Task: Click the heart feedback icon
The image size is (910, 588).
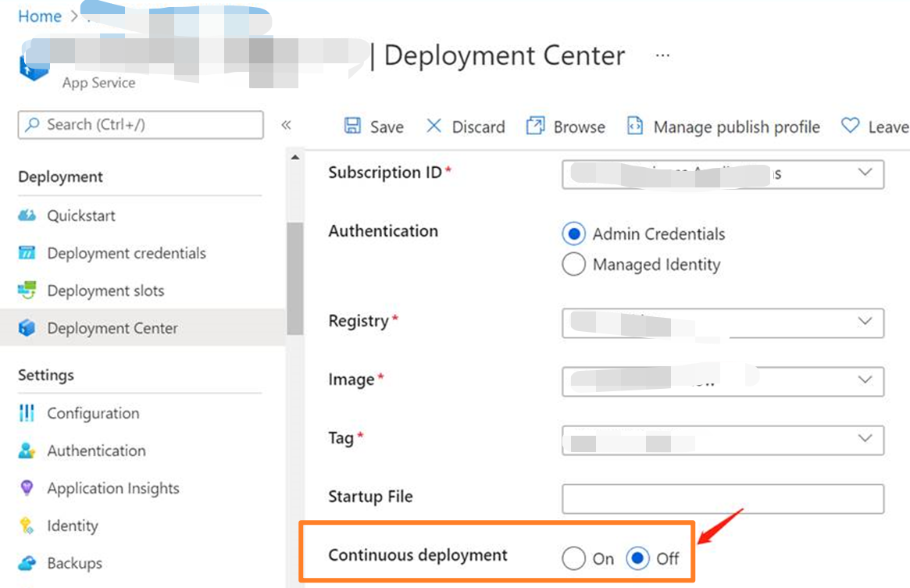Action: click(850, 126)
